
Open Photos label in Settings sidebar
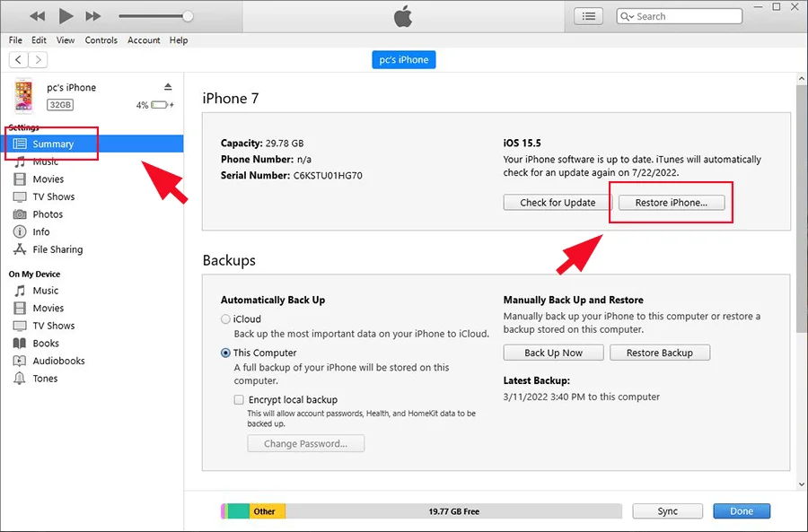tap(48, 214)
